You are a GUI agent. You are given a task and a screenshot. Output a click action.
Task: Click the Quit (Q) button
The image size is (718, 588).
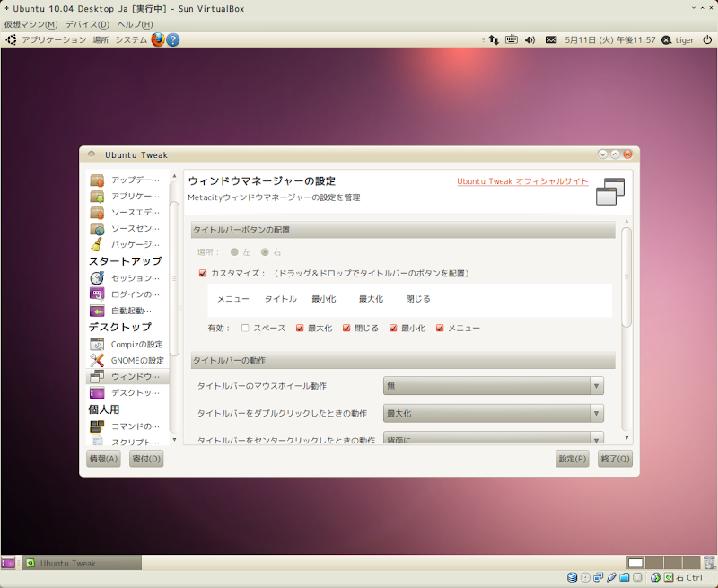616,459
